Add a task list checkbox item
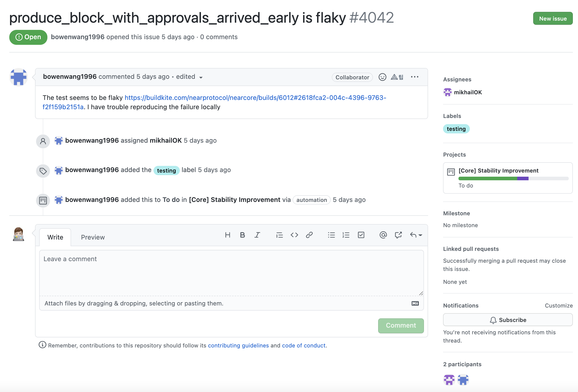 tap(361, 235)
